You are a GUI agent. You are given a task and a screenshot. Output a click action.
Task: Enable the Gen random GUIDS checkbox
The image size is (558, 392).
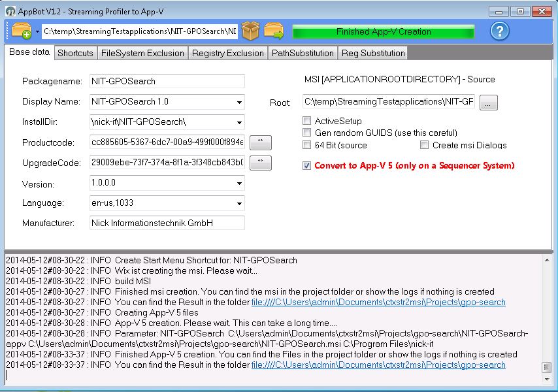306,133
